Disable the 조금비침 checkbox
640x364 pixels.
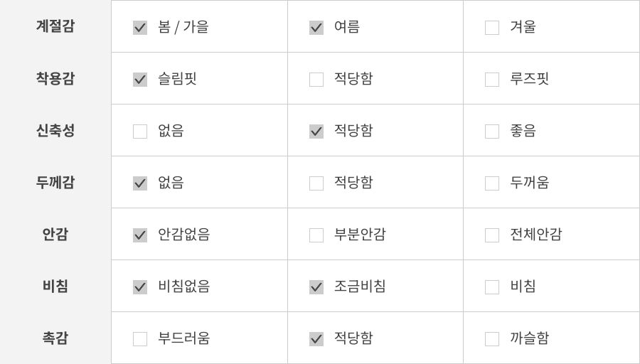click(316, 287)
